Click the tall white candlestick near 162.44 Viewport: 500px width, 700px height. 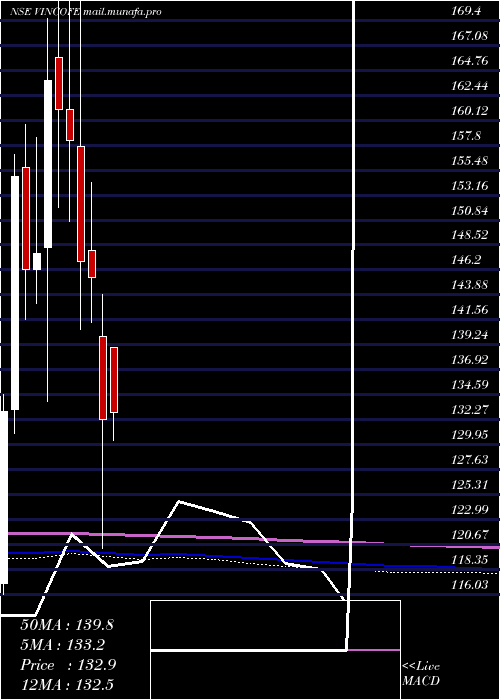click(x=48, y=164)
